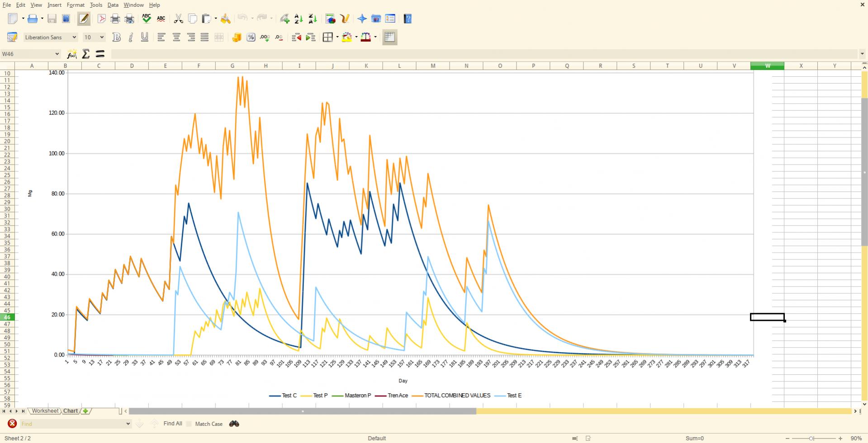Toggle Edit File mode pencil icon
This screenshot has width=868, height=443.
(84, 19)
